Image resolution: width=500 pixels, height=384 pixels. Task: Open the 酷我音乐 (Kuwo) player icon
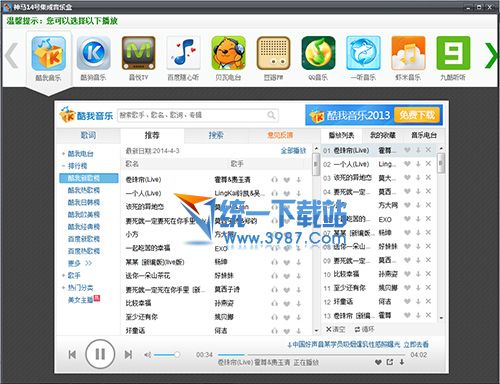click(x=48, y=53)
